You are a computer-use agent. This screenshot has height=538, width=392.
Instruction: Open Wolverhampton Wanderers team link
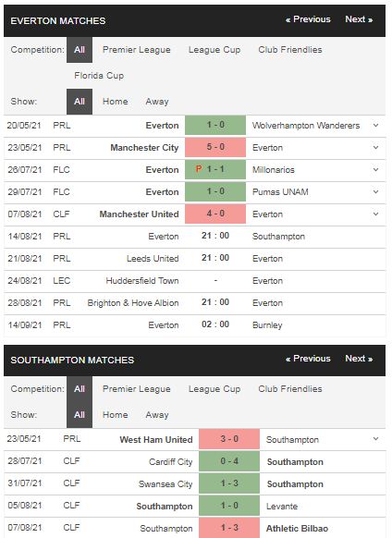coord(306,126)
